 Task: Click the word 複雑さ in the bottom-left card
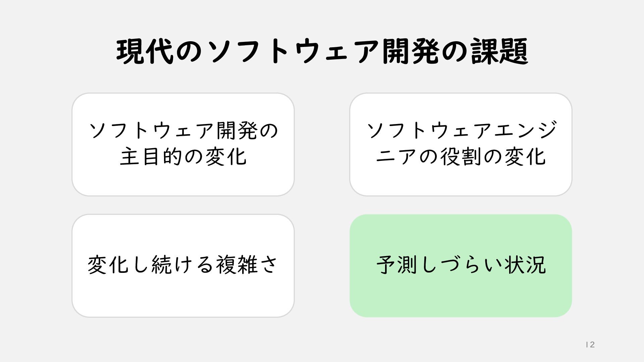pos(247,265)
